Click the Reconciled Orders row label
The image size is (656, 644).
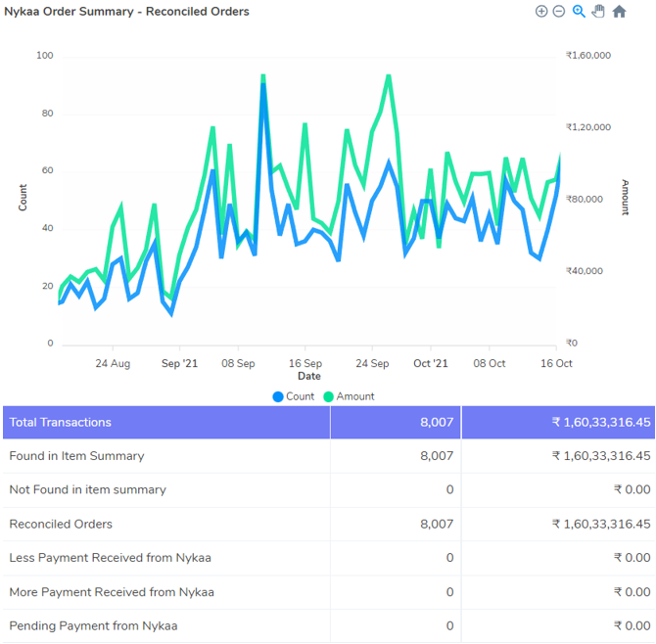click(x=61, y=524)
